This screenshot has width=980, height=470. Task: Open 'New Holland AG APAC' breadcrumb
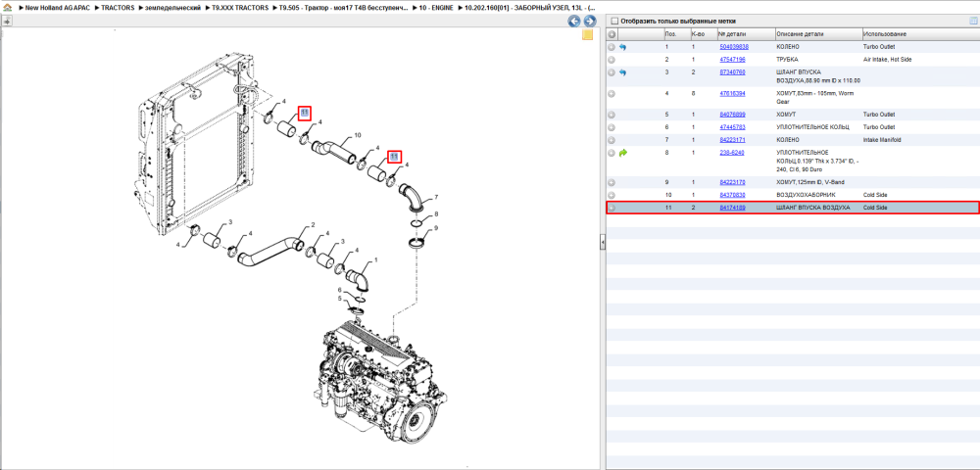click(x=56, y=8)
